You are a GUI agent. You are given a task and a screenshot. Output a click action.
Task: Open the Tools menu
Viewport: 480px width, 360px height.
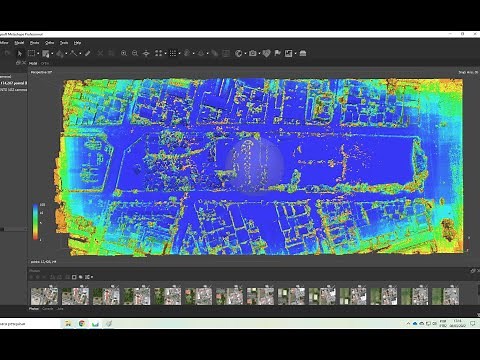64,43
